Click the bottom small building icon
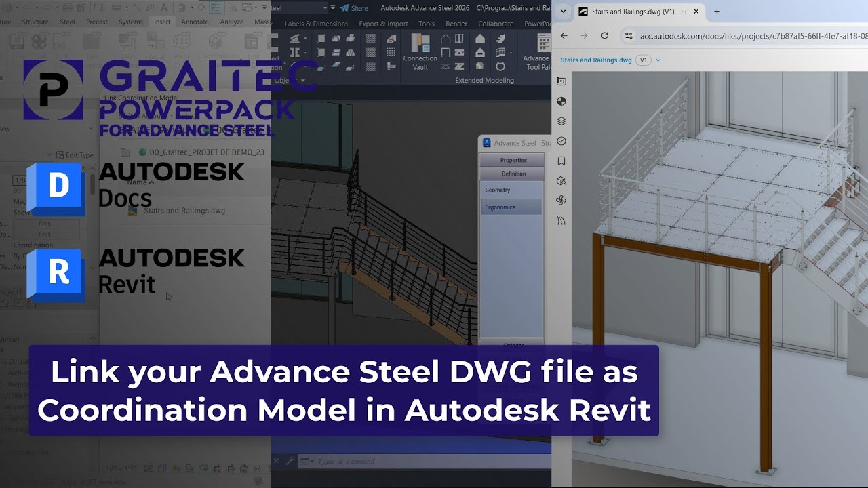 (480, 66)
